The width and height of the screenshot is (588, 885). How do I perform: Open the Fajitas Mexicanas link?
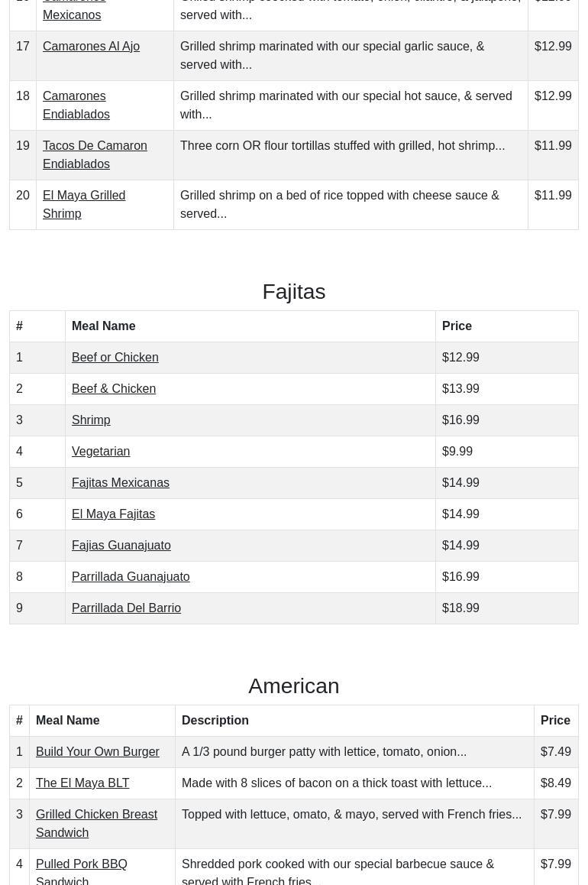point(120,482)
